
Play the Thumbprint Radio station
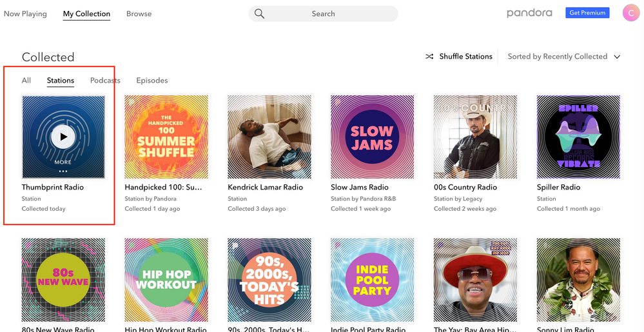[63, 137]
